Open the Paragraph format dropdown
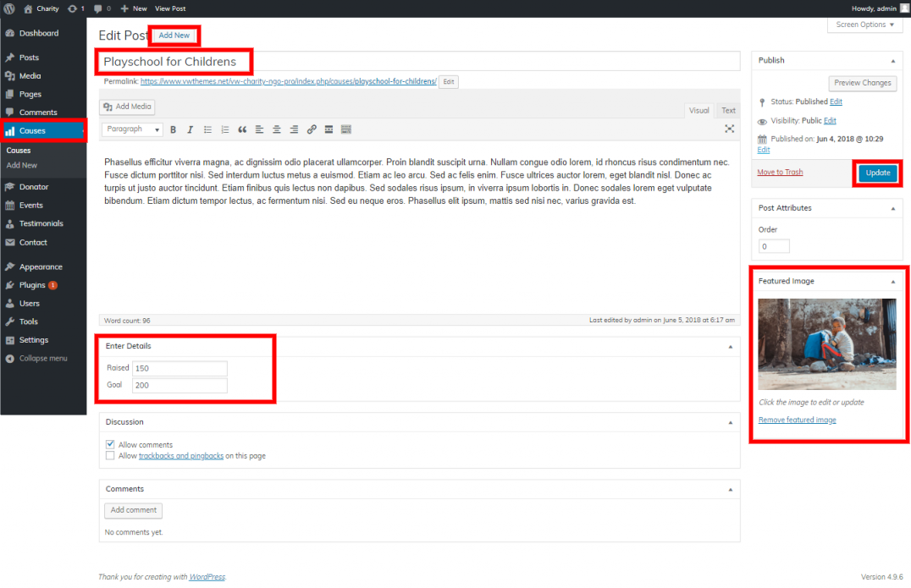 pyautogui.click(x=133, y=129)
